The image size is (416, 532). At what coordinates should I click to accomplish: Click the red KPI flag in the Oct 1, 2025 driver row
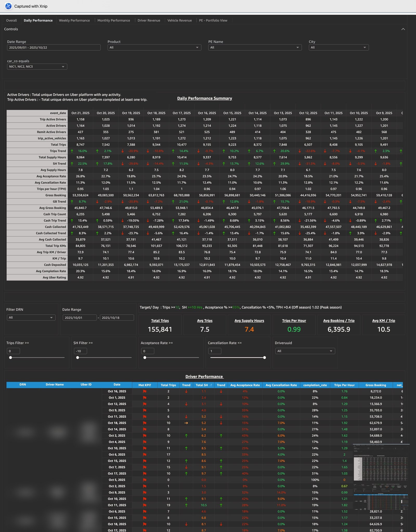(145, 398)
